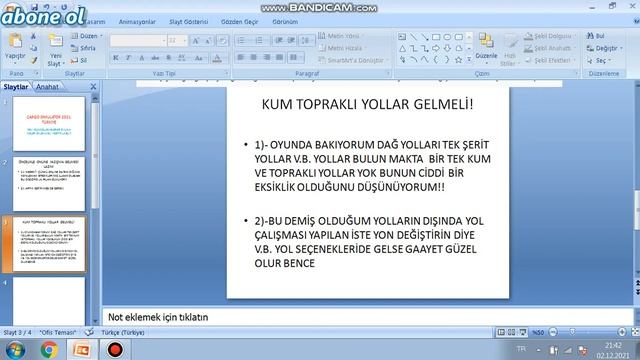Toggle Italic (T) formatting
Image resolution: width=640 pixels, height=360 pixels.
point(129,58)
